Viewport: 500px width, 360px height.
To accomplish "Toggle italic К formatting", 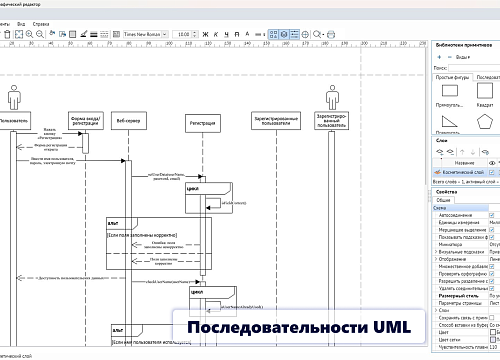I will click(x=216, y=34).
